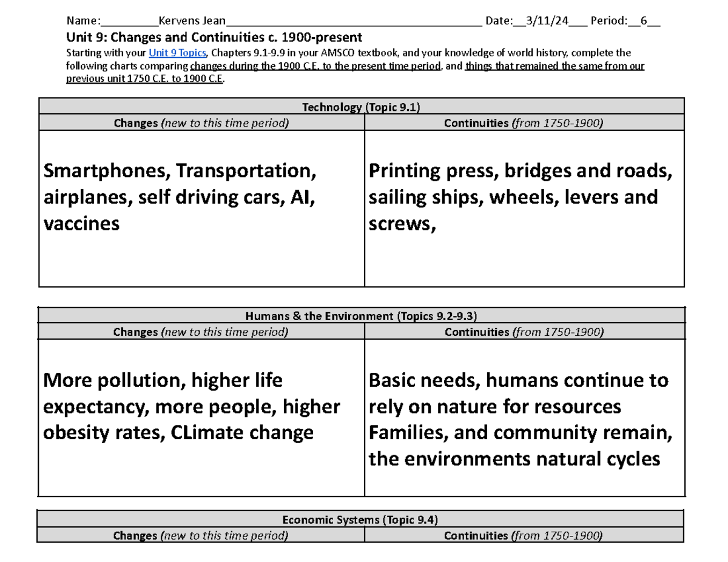Click the line 'the environments natural cycles'
This screenshot has height=562, width=728.
pyautogui.click(x=514, y=459)
